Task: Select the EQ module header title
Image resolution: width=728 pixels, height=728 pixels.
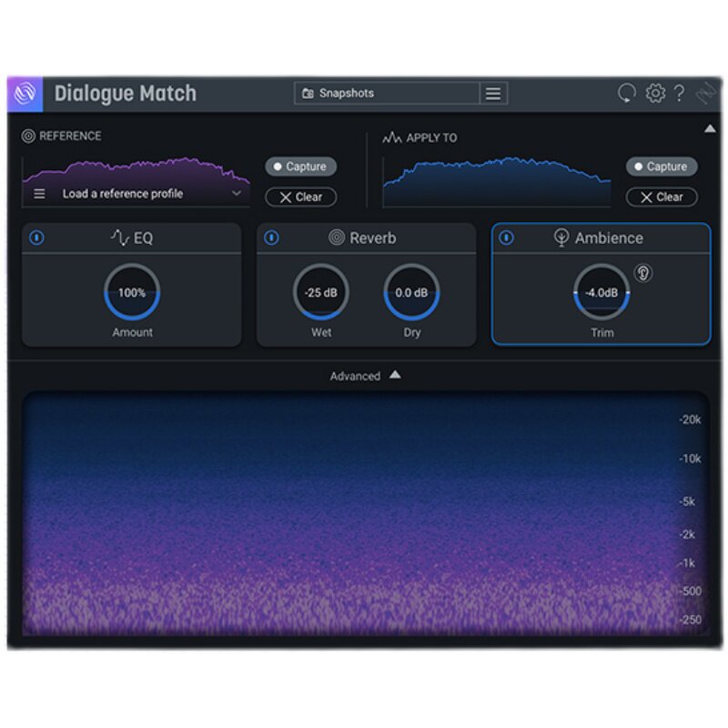Action: click(x=143, y=238)
